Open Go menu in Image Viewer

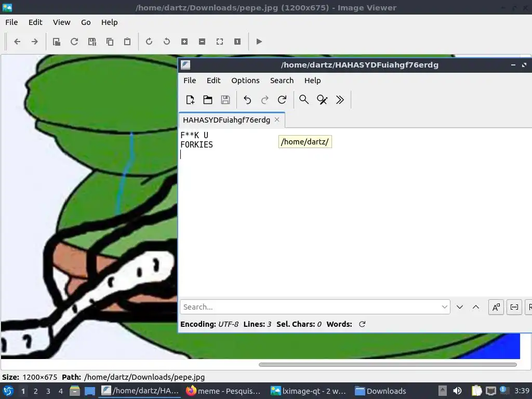tap(86, 22)
